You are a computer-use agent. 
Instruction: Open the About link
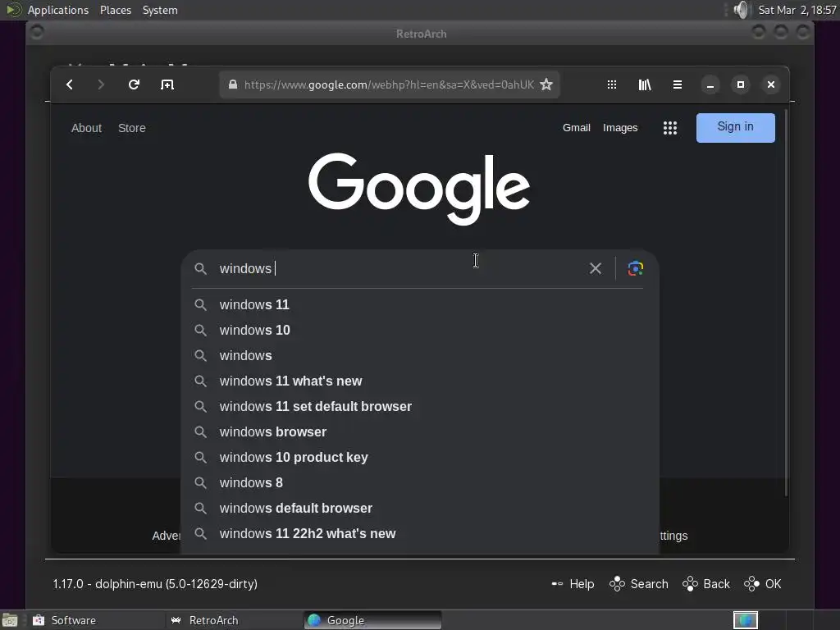(x=86, y=128)
